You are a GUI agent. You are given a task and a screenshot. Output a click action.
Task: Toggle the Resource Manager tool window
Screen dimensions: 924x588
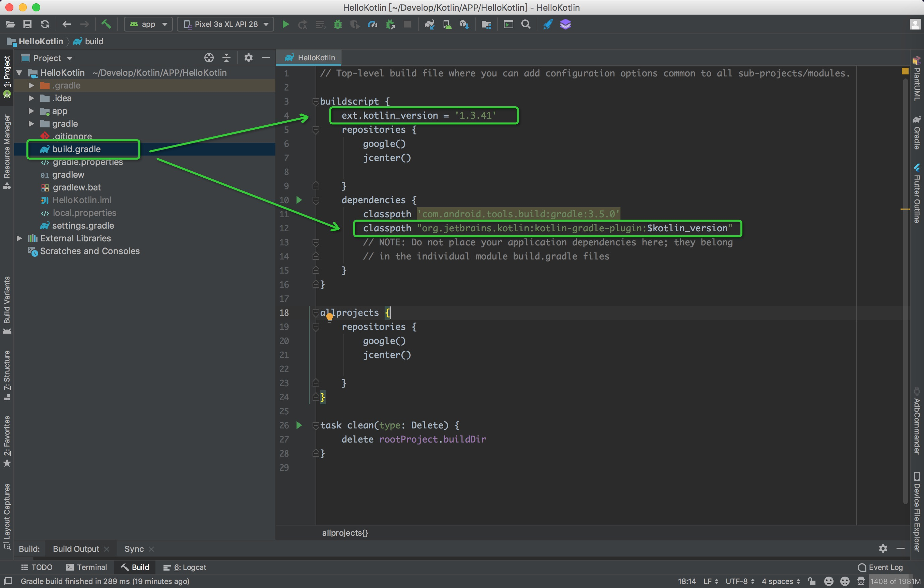[7, 152]
